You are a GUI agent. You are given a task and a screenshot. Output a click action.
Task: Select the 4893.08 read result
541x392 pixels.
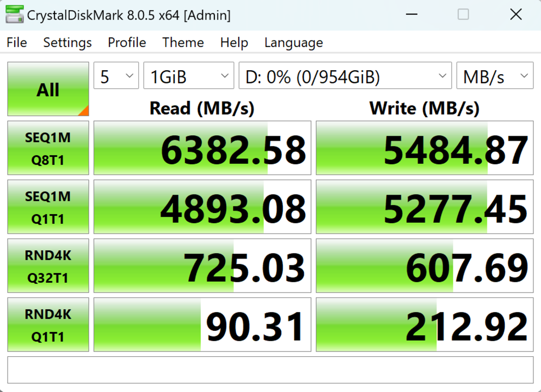click(x=202, y=207)
